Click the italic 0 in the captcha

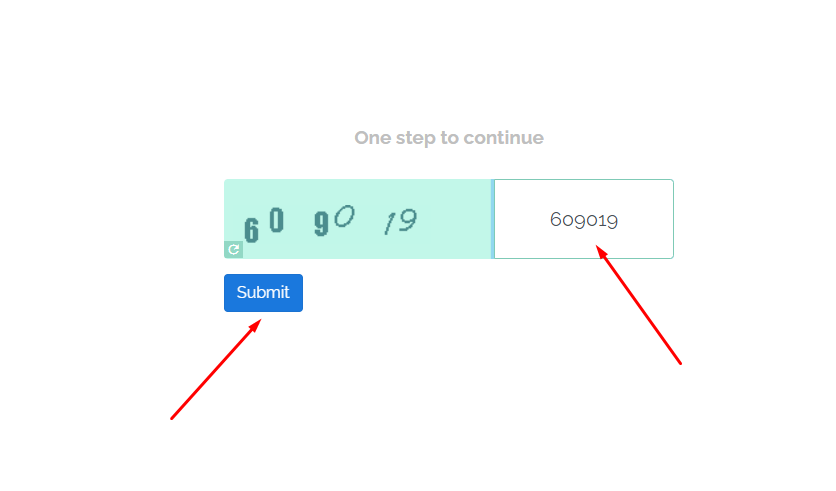pyautogui.click(x=344, y=216)
